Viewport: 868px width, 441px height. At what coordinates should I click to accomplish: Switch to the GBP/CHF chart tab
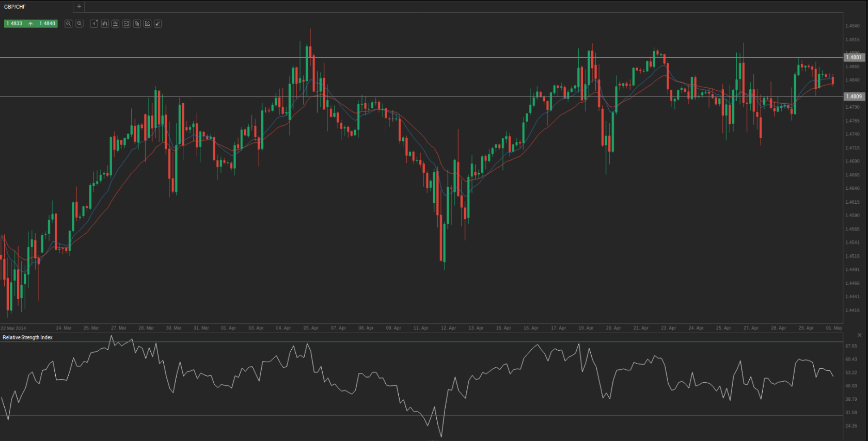coord(15,7)
